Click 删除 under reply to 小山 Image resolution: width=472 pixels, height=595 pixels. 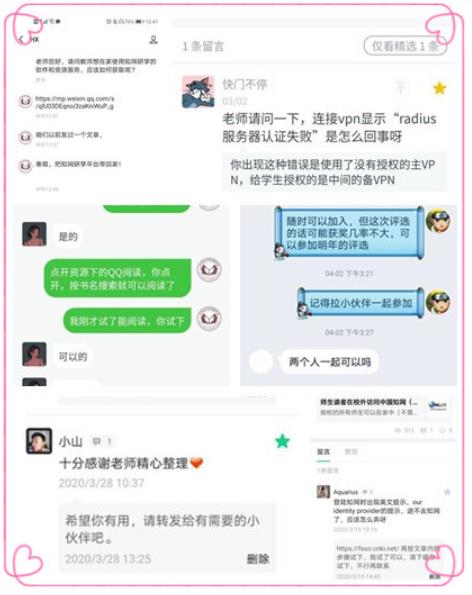click(258, 559)
